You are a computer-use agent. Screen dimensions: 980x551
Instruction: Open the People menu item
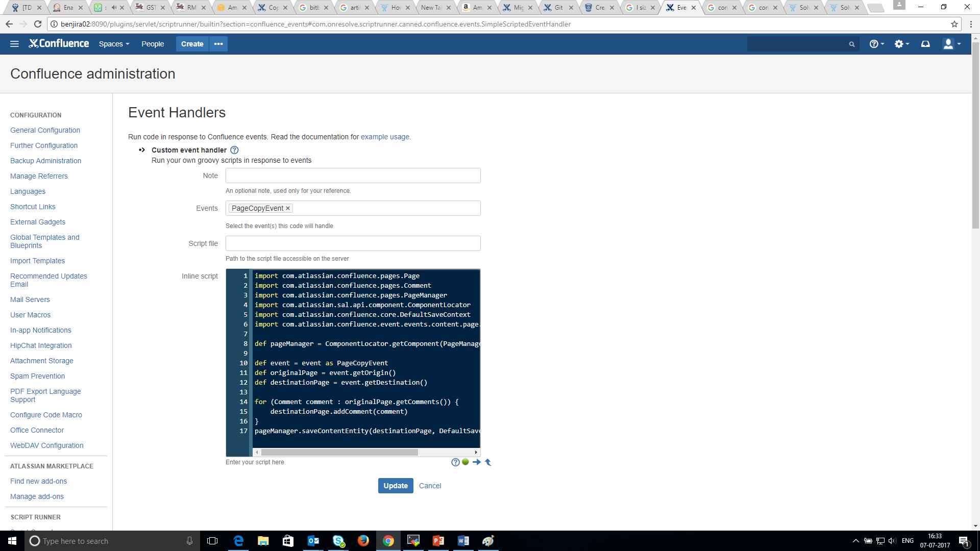153,44
